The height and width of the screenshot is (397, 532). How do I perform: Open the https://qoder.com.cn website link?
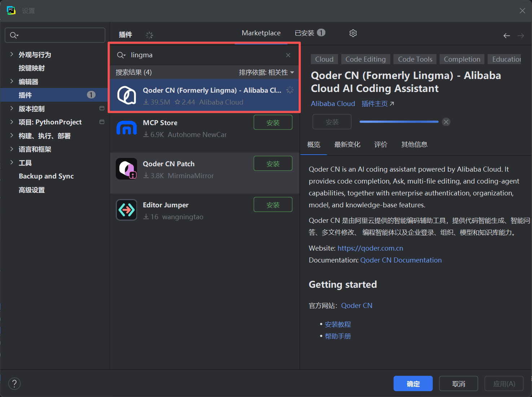click(x=370, y=248)
